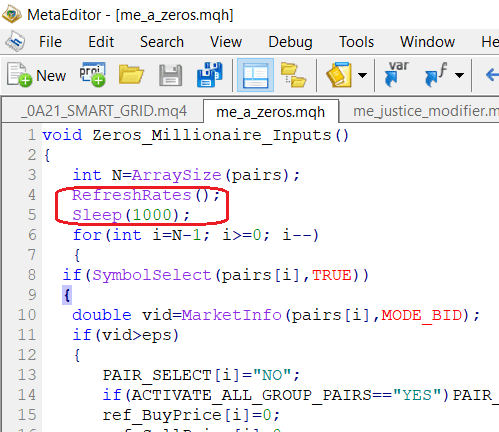499x432 pixels.
Task: Click if(vid>eps) on line 11
Action: click(126, 335)
